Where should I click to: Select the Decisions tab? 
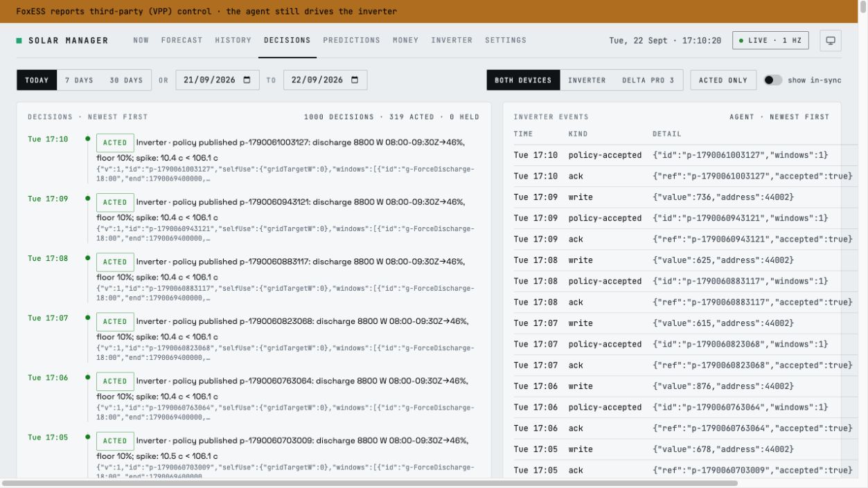coord(287,40)
